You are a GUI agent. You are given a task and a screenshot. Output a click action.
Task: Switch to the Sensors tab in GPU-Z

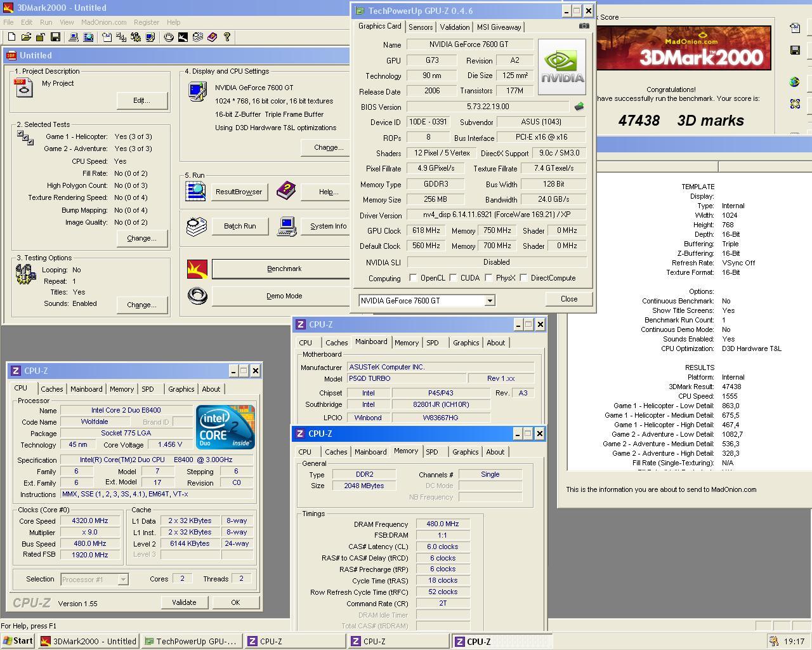pyautogui.click(x=421, y=27)
